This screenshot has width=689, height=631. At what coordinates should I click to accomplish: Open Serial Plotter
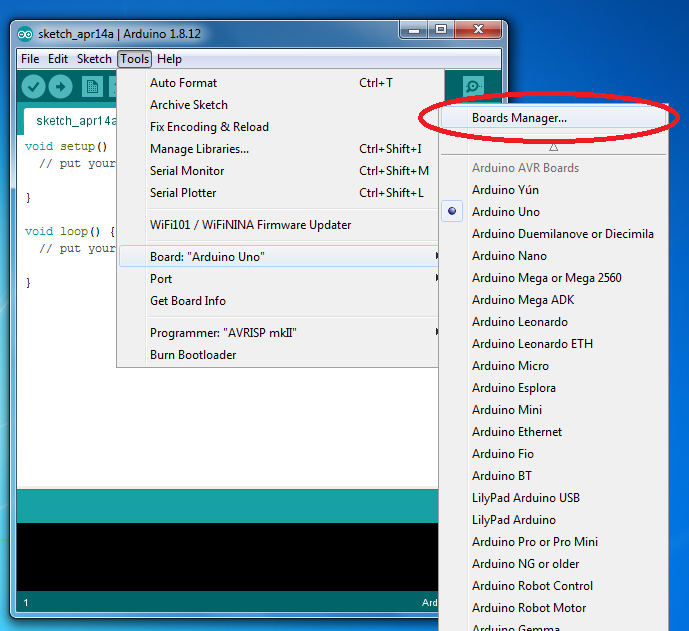click(x=279, y=192)
